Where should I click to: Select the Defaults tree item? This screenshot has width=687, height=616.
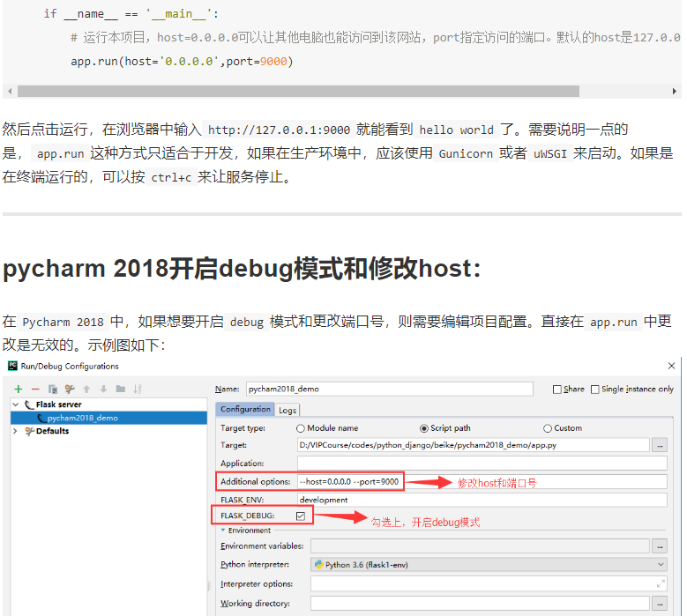click(52, 431)
